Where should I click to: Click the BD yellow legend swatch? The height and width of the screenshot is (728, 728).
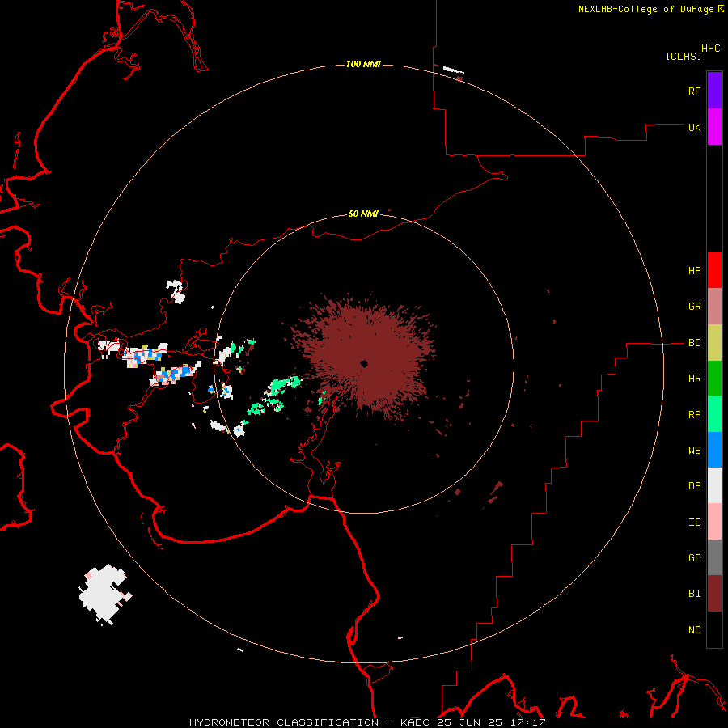click(714, 343)
